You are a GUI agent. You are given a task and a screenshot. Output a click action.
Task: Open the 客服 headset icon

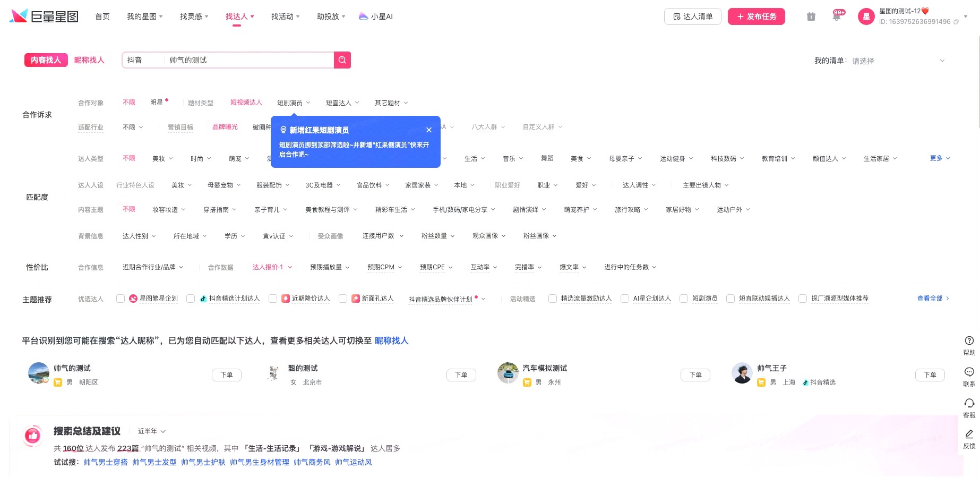click(x=969, y=404)
